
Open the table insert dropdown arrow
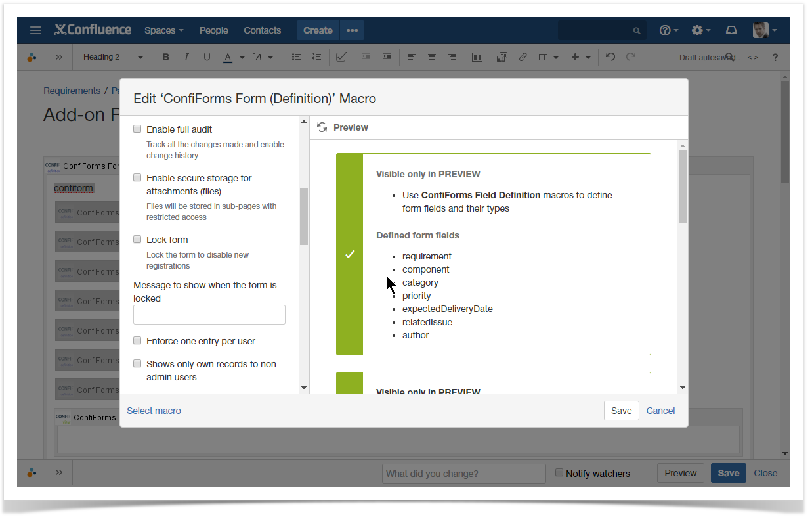[556, 57]
